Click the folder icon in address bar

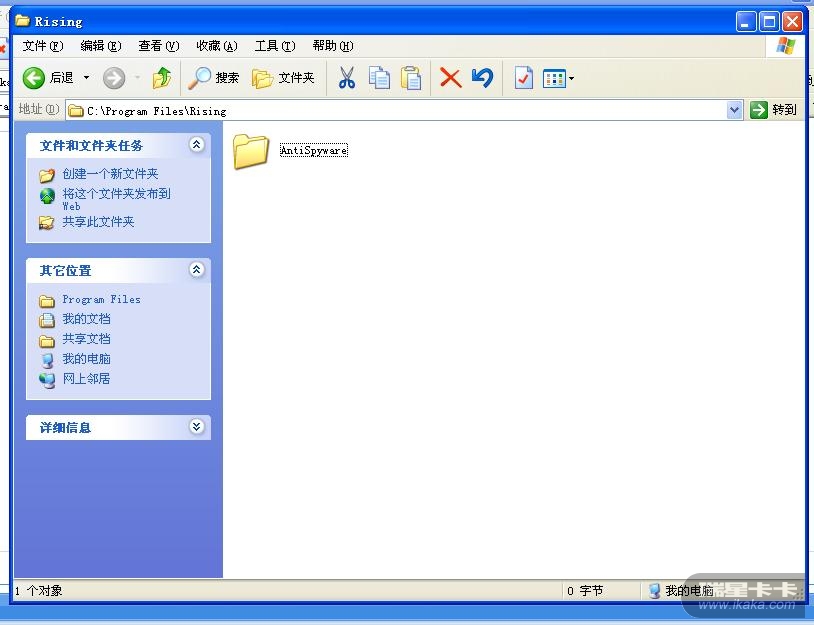tap(76, 111)
